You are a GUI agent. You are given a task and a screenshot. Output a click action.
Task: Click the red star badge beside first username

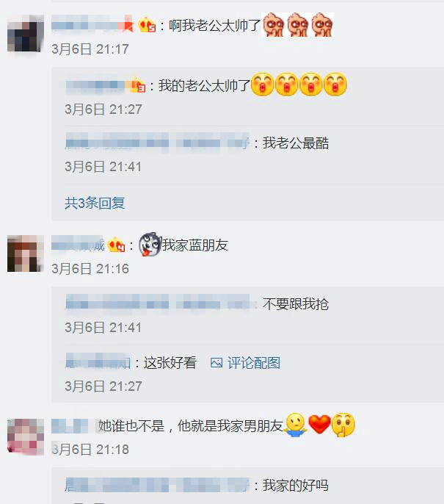pyautogui.click(x=128, y=24)
